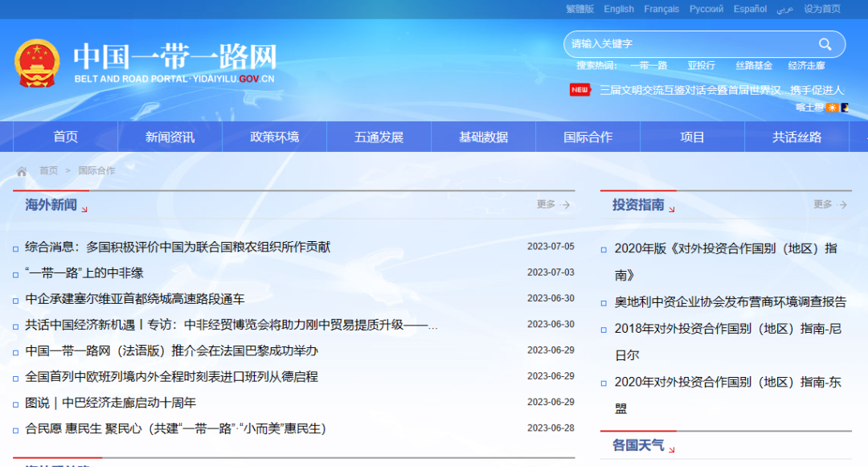
Task: Click red arrow beside 投资指南 heading
Action: 672,210
